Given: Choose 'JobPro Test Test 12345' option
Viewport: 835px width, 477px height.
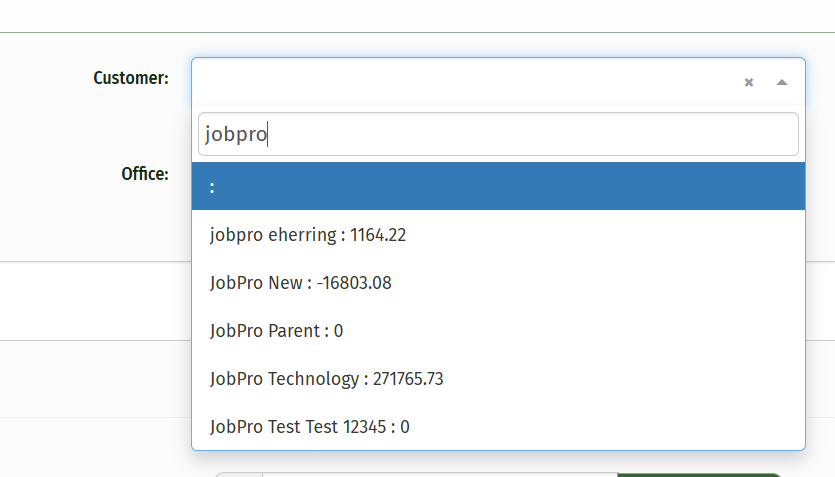Looking at the screenshot, I should 309,427.
